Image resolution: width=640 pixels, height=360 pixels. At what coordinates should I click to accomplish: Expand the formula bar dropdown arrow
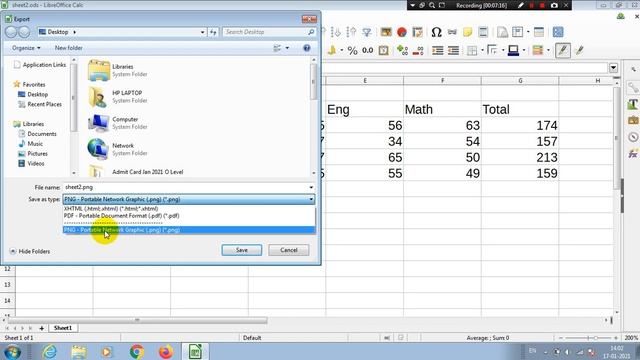613,68
